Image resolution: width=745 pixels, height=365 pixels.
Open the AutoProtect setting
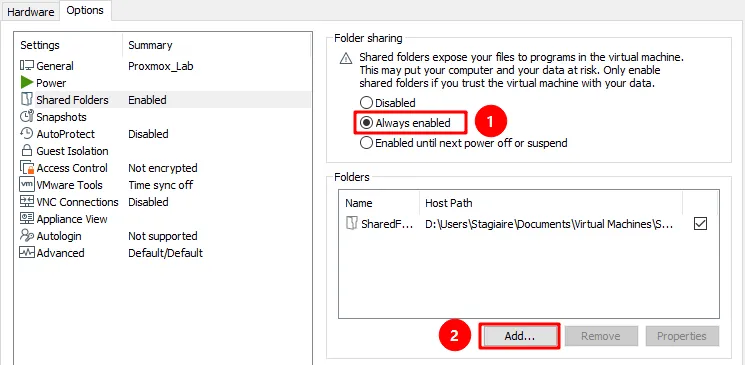point(66,134)
